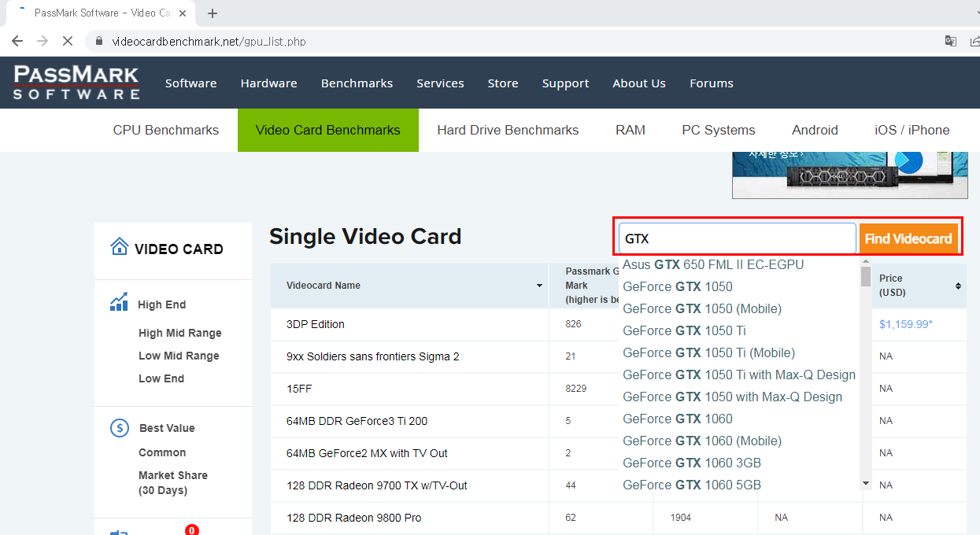
Task: Open Market Share (30 Days) link
Action: [x=173, y=482]
